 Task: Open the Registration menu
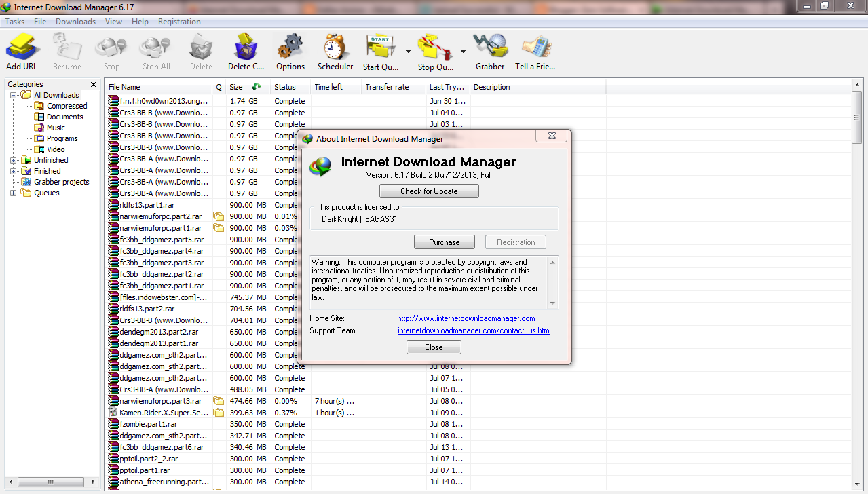click(x=179, y=22)
